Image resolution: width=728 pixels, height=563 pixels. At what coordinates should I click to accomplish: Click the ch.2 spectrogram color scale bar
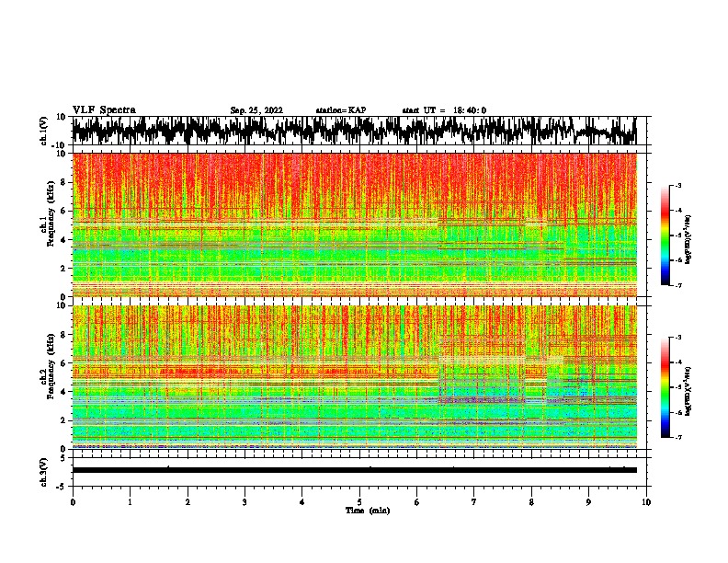[665, 387]
